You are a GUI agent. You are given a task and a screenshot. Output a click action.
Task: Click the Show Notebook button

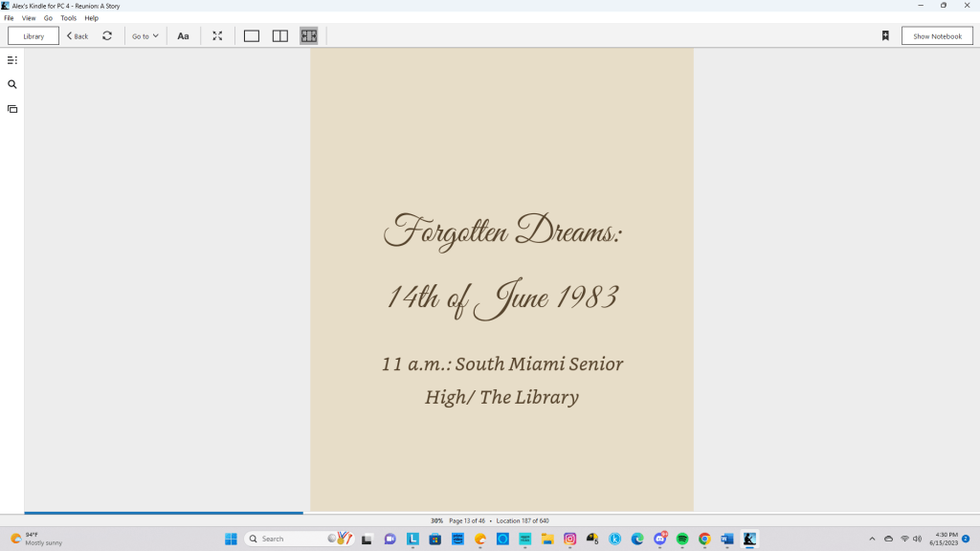point(937,36)
